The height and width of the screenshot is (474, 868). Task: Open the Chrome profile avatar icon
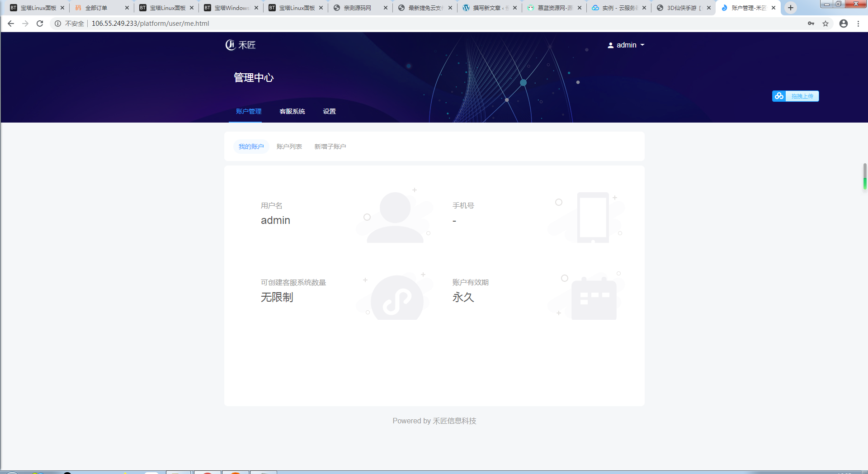[844, 24]
